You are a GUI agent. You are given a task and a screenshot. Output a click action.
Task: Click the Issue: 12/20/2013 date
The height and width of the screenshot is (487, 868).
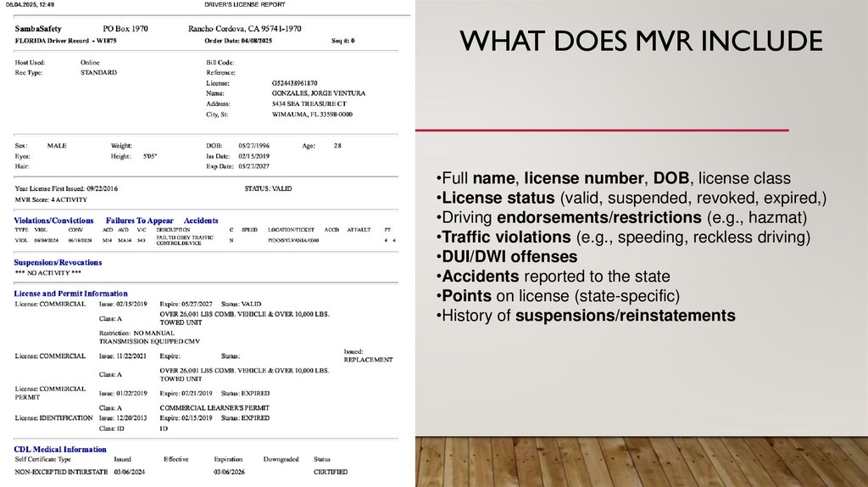pos(123,418)
